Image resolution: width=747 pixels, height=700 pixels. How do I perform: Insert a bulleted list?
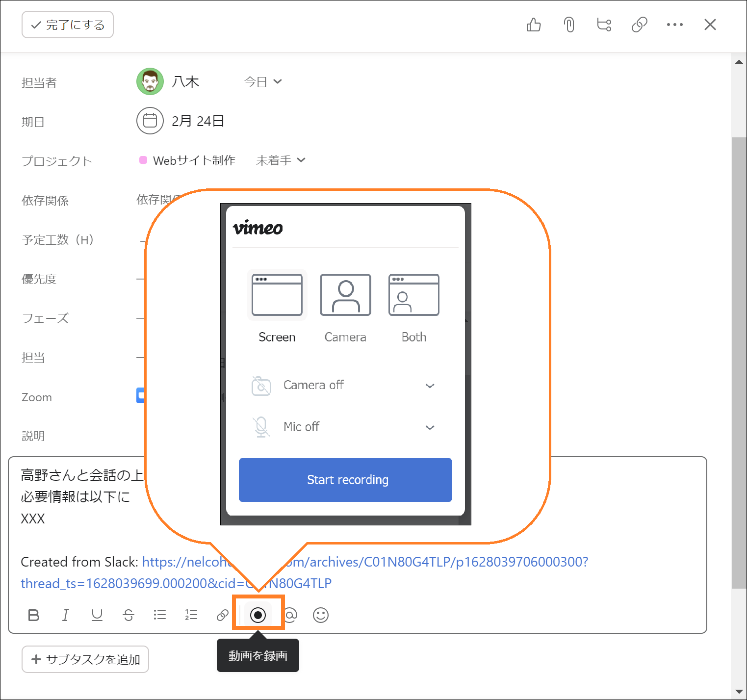pyautogui.click(x=160, y=615)
